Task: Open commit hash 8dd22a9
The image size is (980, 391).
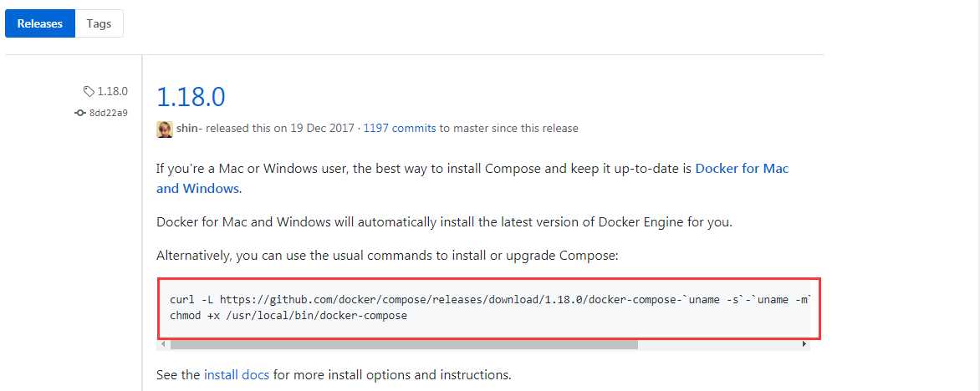Action: pyautogui.click(x=108, y=113)
